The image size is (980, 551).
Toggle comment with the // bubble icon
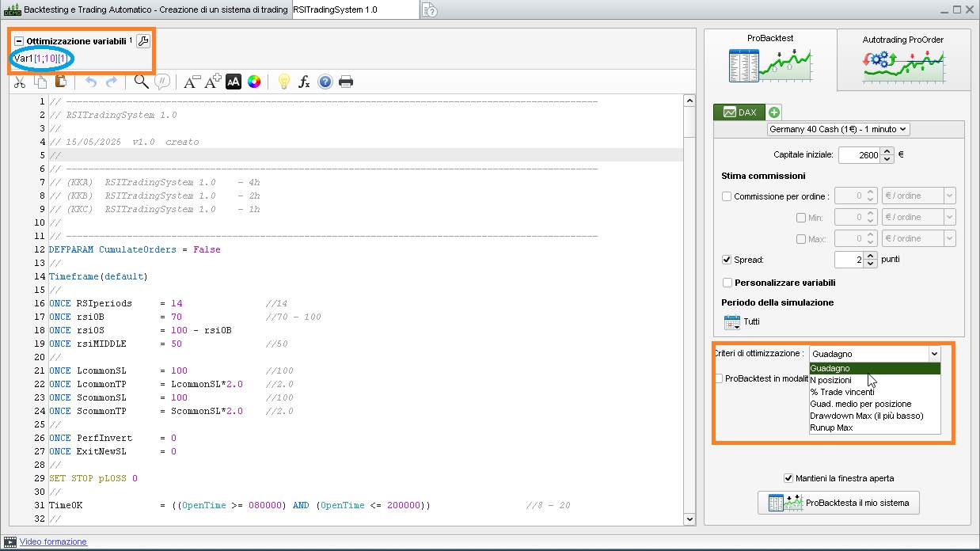click(x=162, y=82)
